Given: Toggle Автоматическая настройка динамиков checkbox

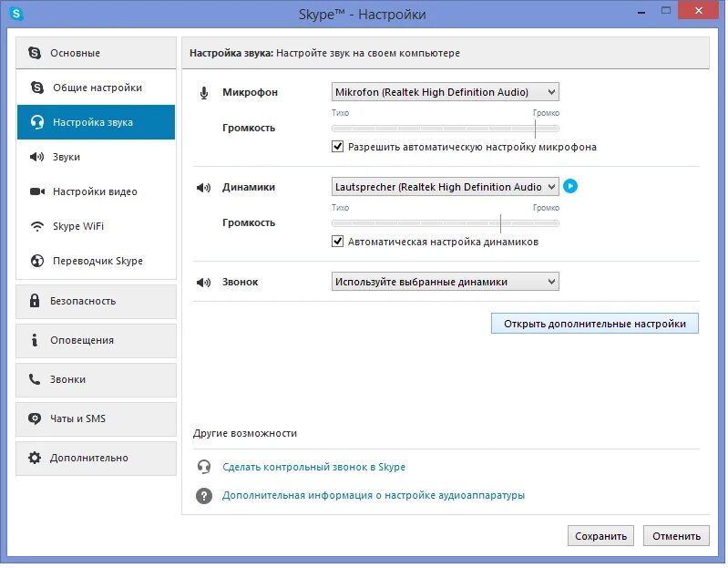Looking at the screenshot, I should [337, 242].
